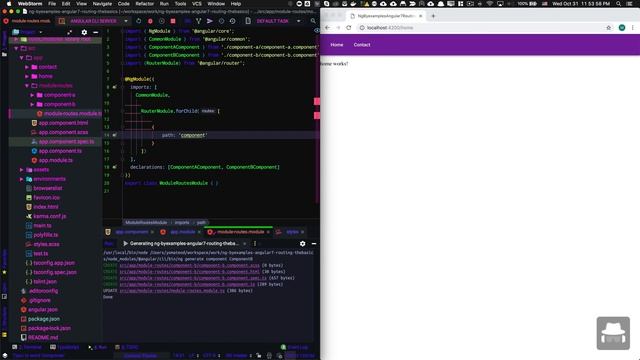Viewport: 640px width, 360px height.
Task: Open Project panel gear settings
Action: tap(84, 32)
